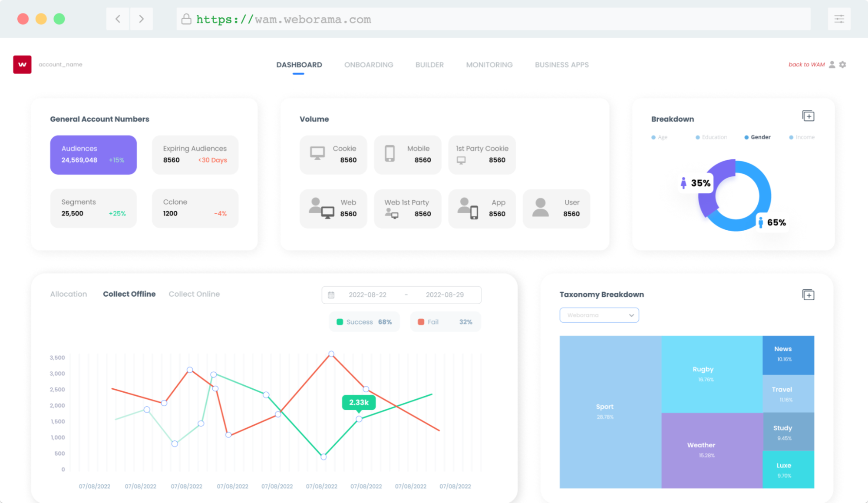The height and width of the screenshot is (503, 868).
Task: Set the start date 2022-08-22 field
Action: pyautogui.click(x=367, y=295)
